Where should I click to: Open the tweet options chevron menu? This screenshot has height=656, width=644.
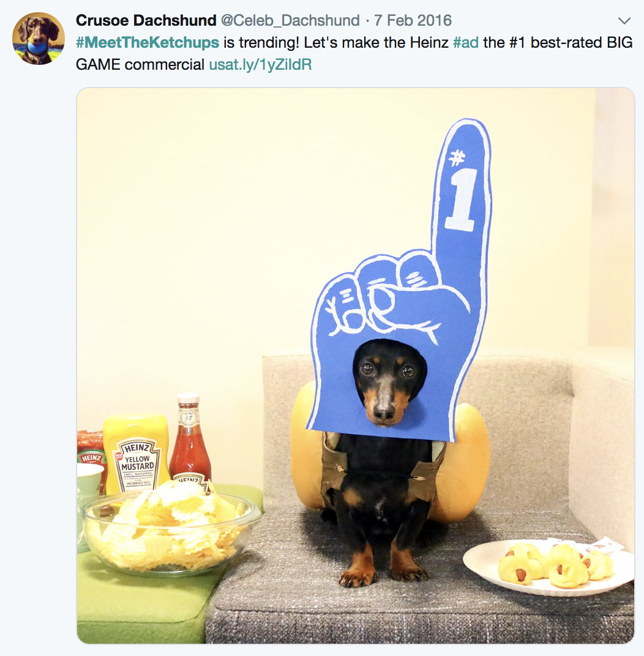(624, 21)
